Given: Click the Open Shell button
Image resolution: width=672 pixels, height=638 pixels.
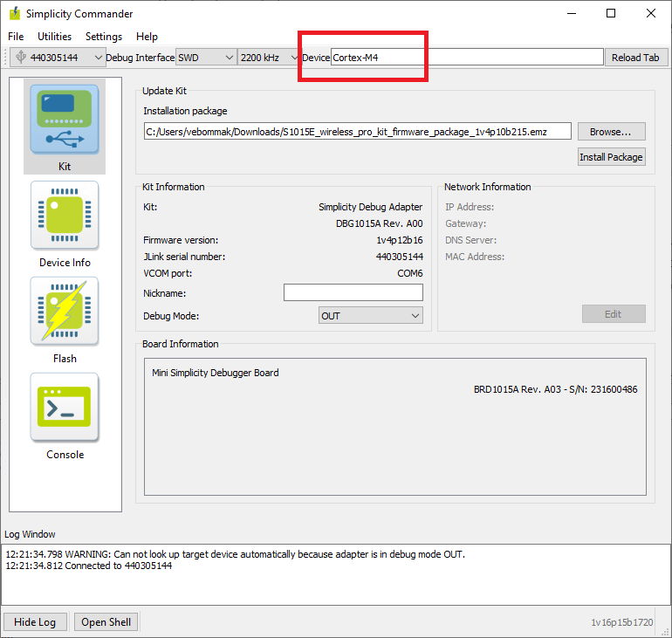Looking at the screenshot, I should (x=106, y=622).
